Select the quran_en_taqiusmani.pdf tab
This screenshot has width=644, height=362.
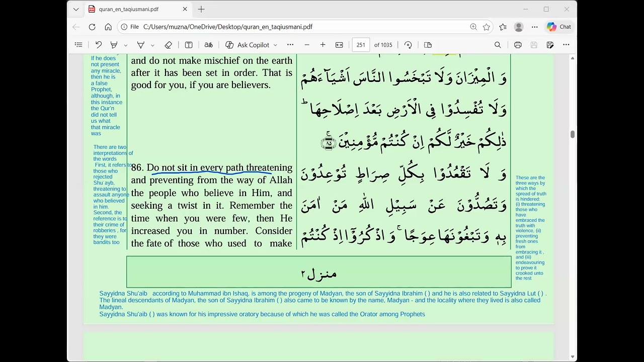point(137,9)
